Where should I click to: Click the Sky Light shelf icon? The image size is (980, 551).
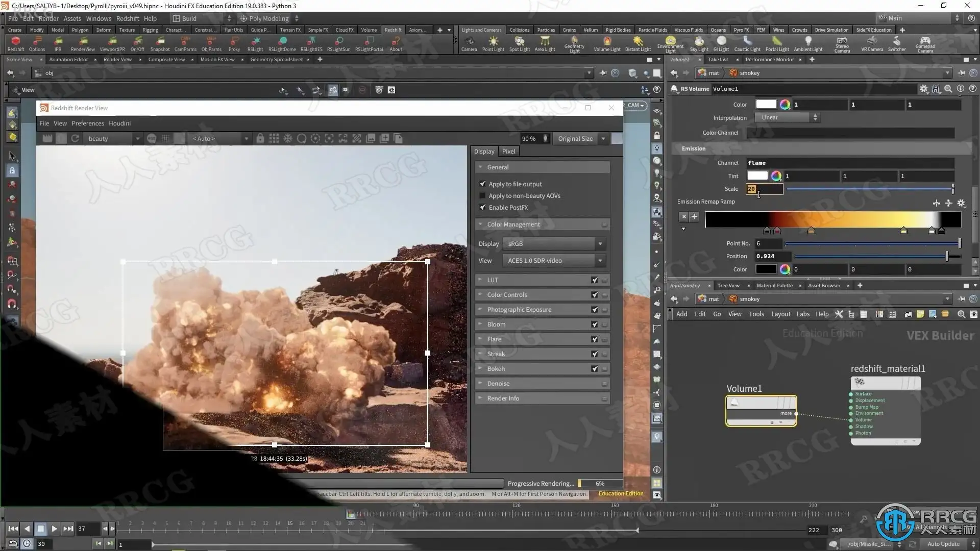[699, 42]
